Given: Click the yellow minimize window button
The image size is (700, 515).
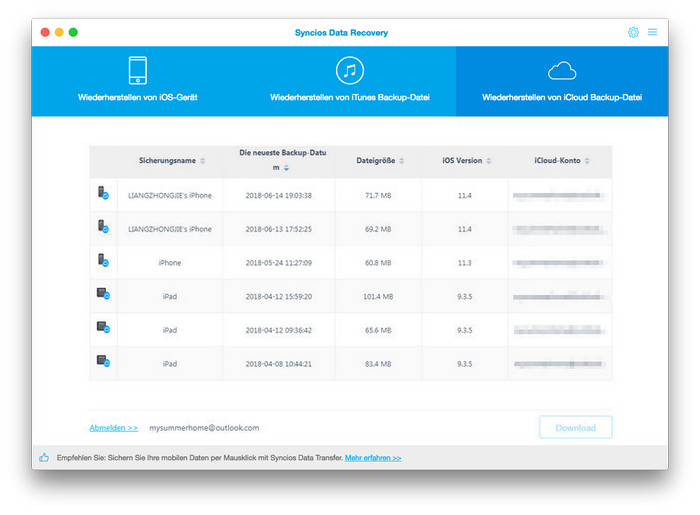Looking at the screenshot, I should pyautogui.click(x=59, y=32).
